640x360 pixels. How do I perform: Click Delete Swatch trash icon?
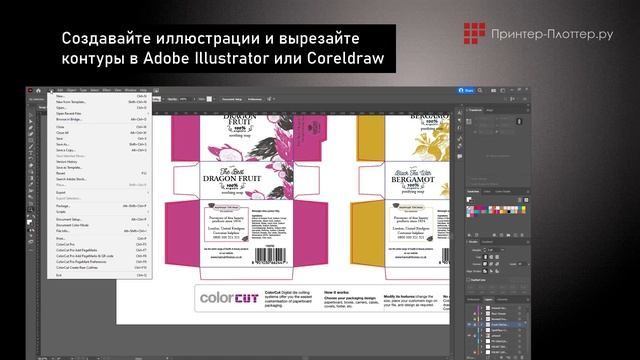pyautogui.click(x=522, y=235)
